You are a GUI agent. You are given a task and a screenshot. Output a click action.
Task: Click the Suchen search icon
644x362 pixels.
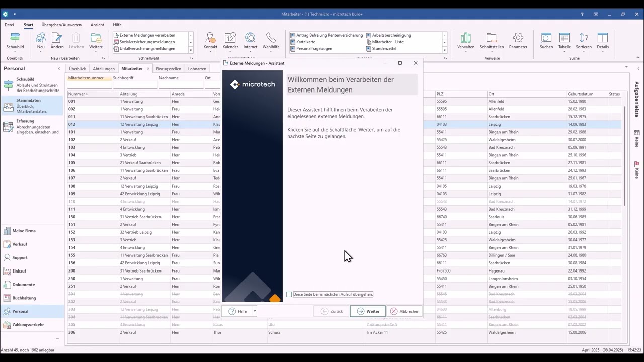point(546,41)
